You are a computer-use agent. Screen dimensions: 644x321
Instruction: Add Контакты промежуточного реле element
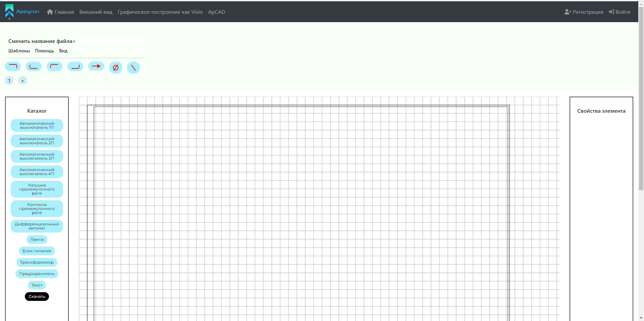click(x=37, y=209)
